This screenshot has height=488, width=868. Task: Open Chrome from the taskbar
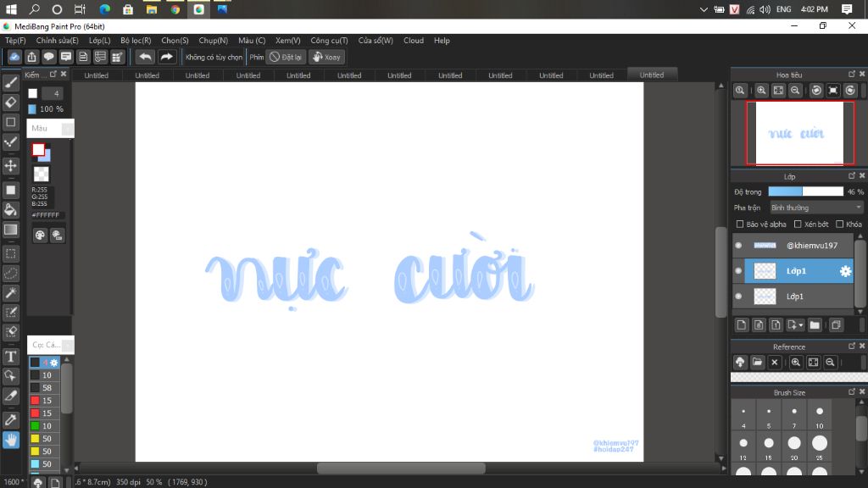(175, 9)
